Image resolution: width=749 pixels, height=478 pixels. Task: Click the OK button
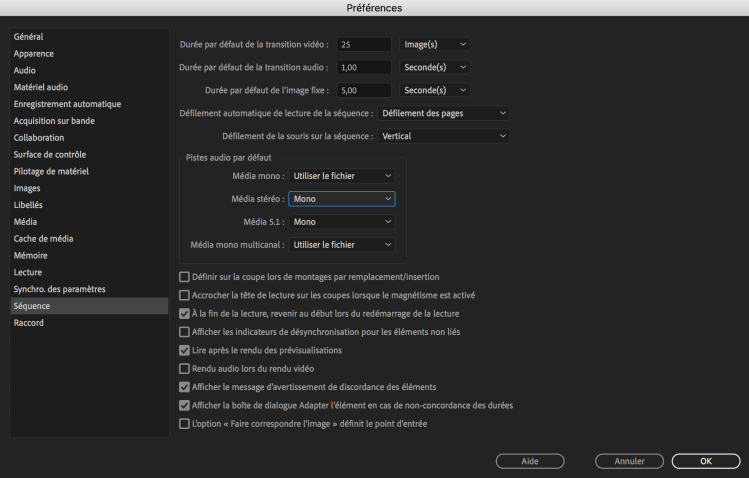click(x=705, y=460)
